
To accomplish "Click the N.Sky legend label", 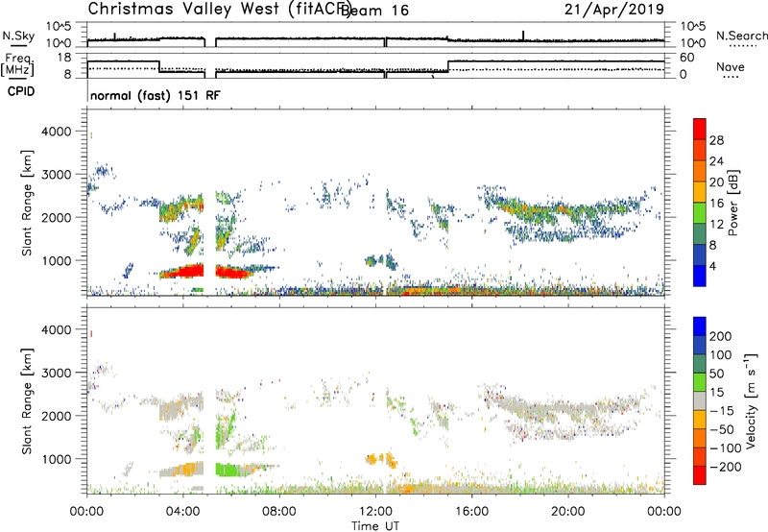I will (x=18, y=36).
